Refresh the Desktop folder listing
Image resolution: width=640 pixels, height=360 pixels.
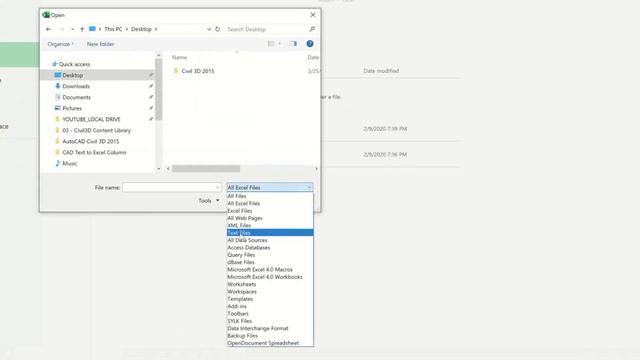[218, 29]
